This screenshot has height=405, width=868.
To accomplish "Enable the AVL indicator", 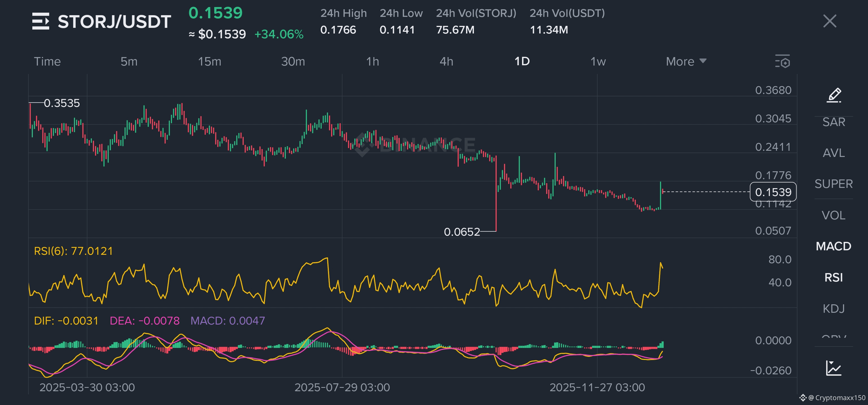I will point(834,153).
